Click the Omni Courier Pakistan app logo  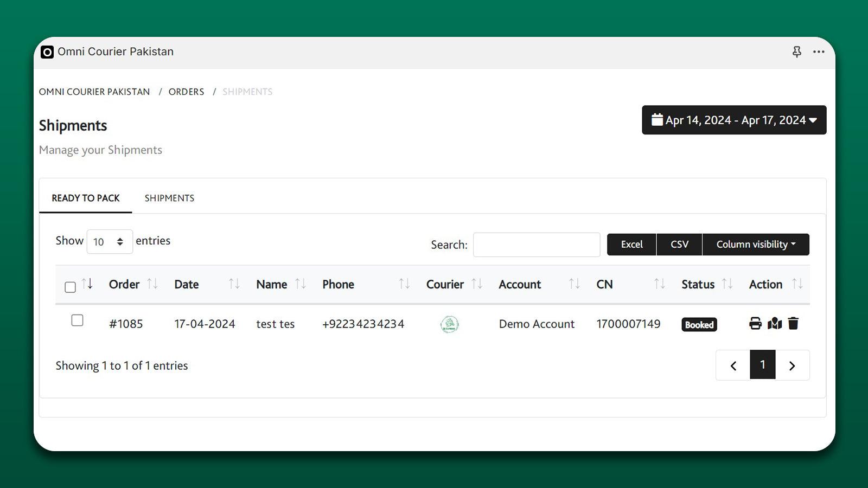pyautogui.click(x=47, y=52)
